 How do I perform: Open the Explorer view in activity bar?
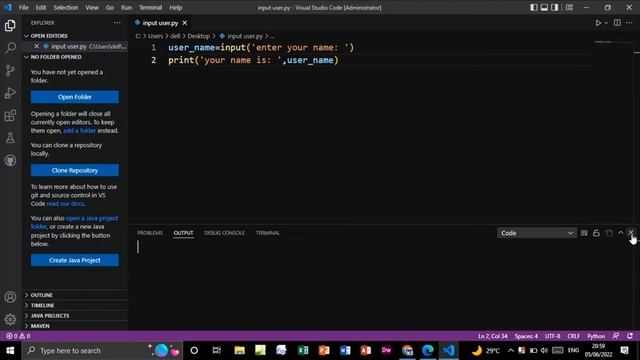[10, 26]
